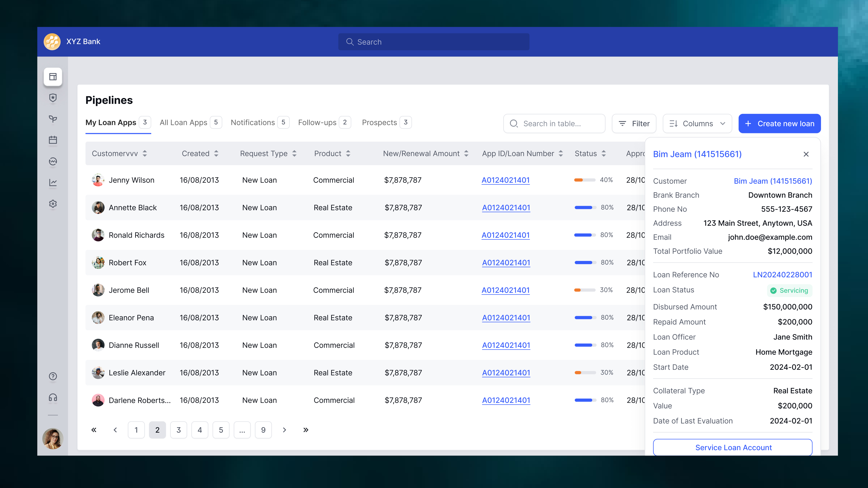The width and height of the screenshot is (868, 488).
Task: Click the current page 2 button
Action: [x=157, y=430]
